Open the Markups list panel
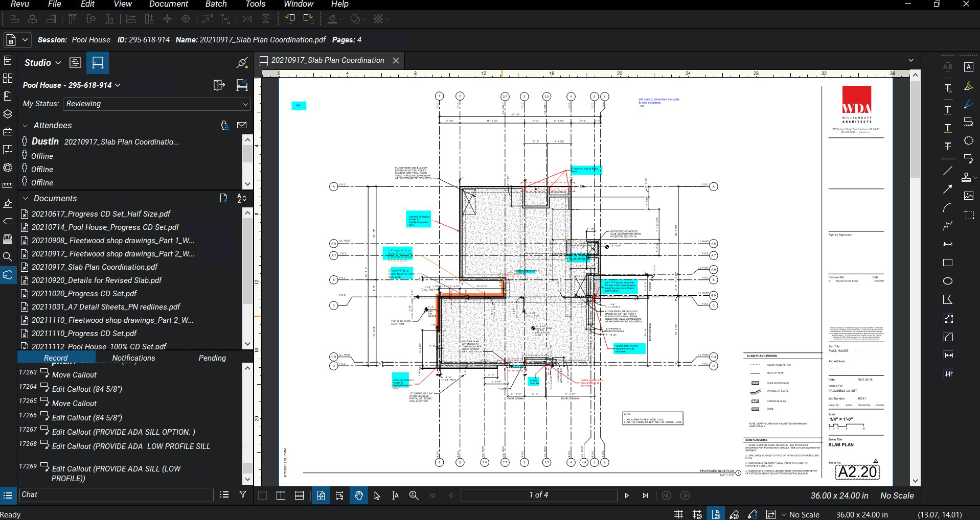 tap(8, 495)
